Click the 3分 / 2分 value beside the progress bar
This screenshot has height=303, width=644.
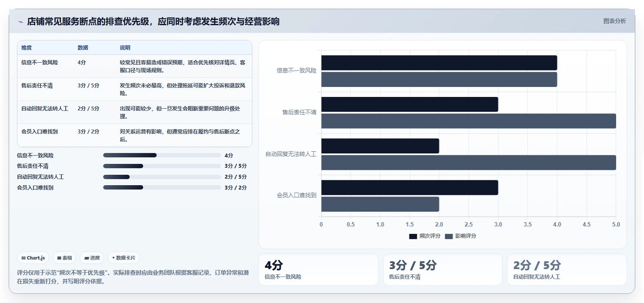pos(236,187)
